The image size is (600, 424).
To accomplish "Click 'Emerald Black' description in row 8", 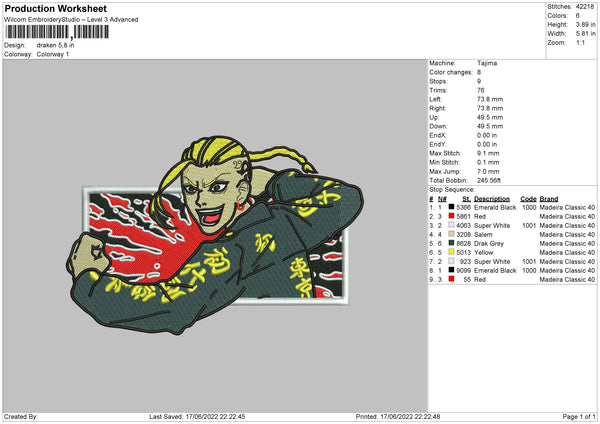I will point(495,271).
